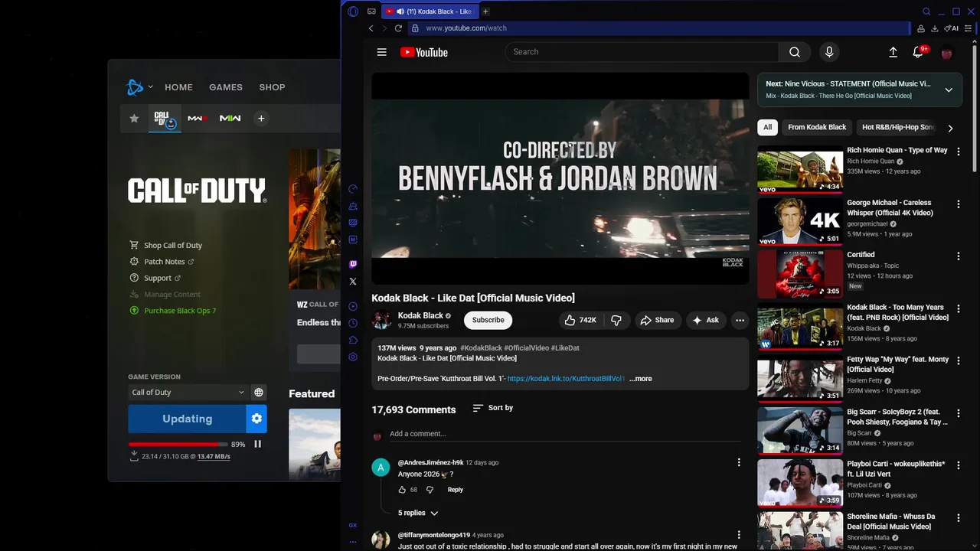Click Purchase Black Ops 7

(173, 311)
